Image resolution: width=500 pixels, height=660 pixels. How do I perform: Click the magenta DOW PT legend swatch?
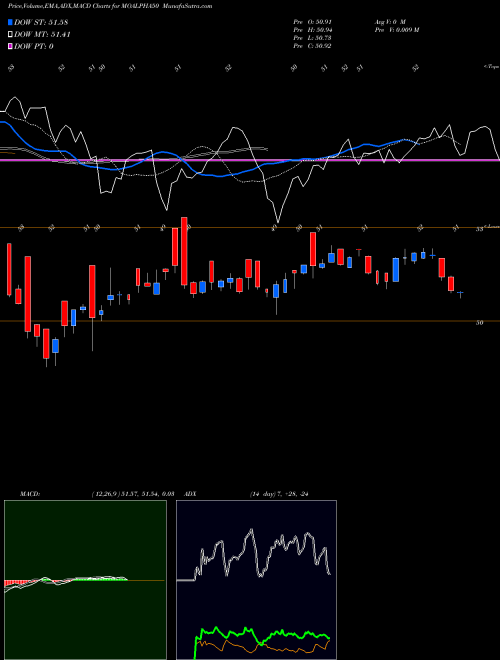click(x=10, y=46)
